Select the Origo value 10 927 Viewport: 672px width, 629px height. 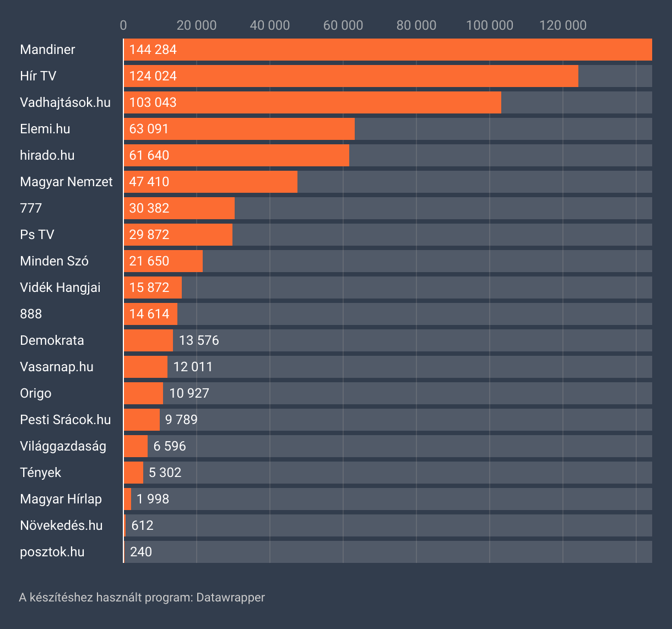click(189, 393)
